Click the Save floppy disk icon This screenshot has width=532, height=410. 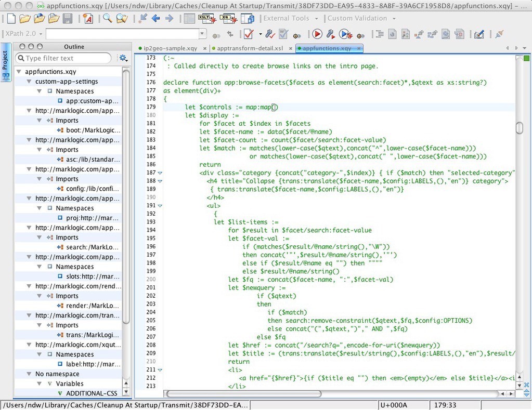(x=68, y=18)
